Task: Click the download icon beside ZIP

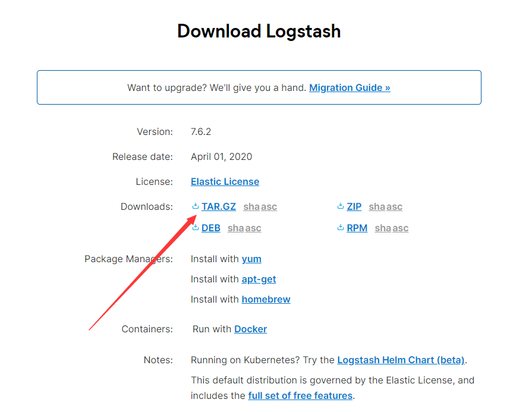Action: (341, 206)
